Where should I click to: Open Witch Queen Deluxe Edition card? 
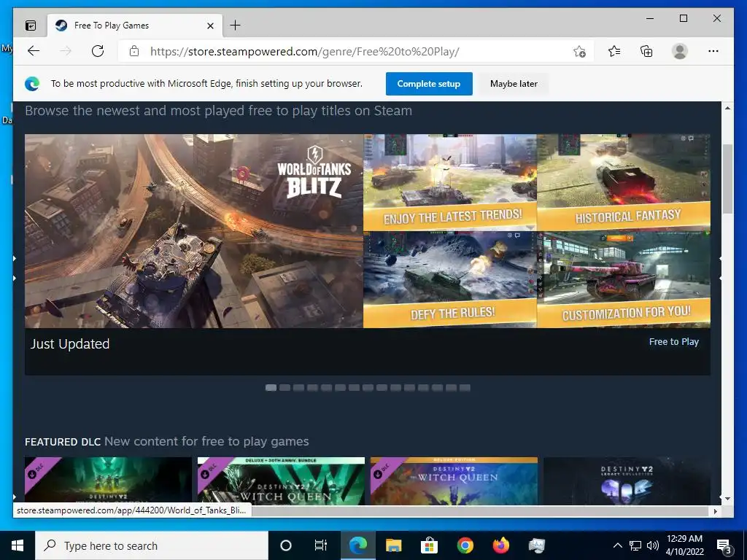point(454,481)
